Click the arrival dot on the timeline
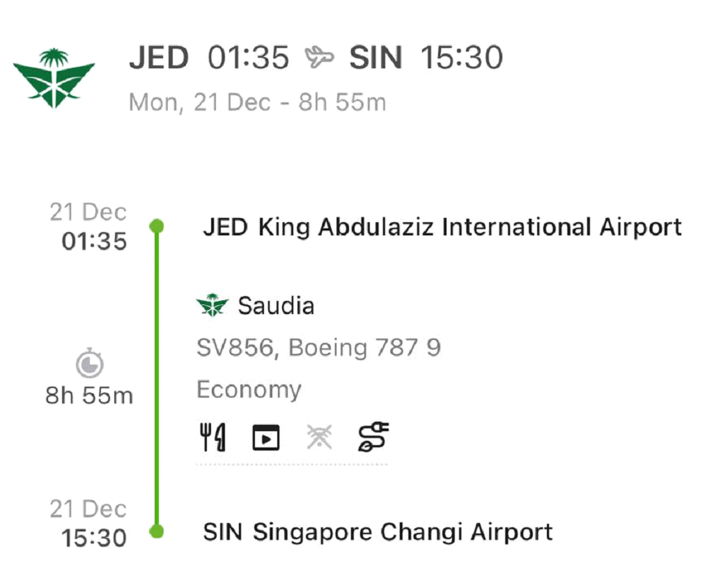Screen dimensions: 728x576 coord(157,531)
